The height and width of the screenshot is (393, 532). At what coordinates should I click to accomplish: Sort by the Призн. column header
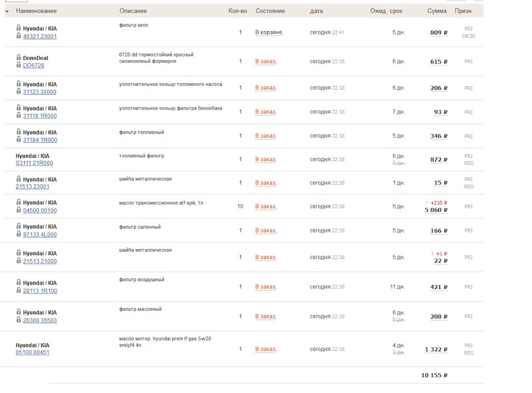click(463, 11)
